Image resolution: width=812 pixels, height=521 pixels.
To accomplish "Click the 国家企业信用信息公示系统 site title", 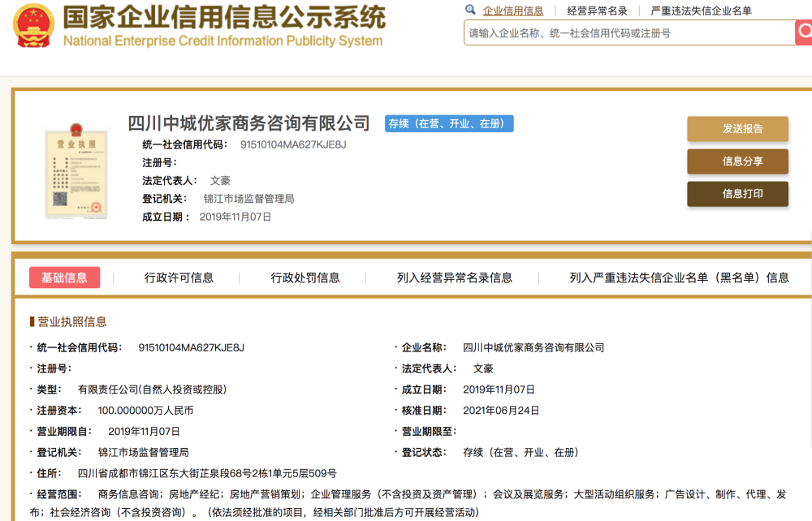I will pyautogui.click(x=224, y=18).
